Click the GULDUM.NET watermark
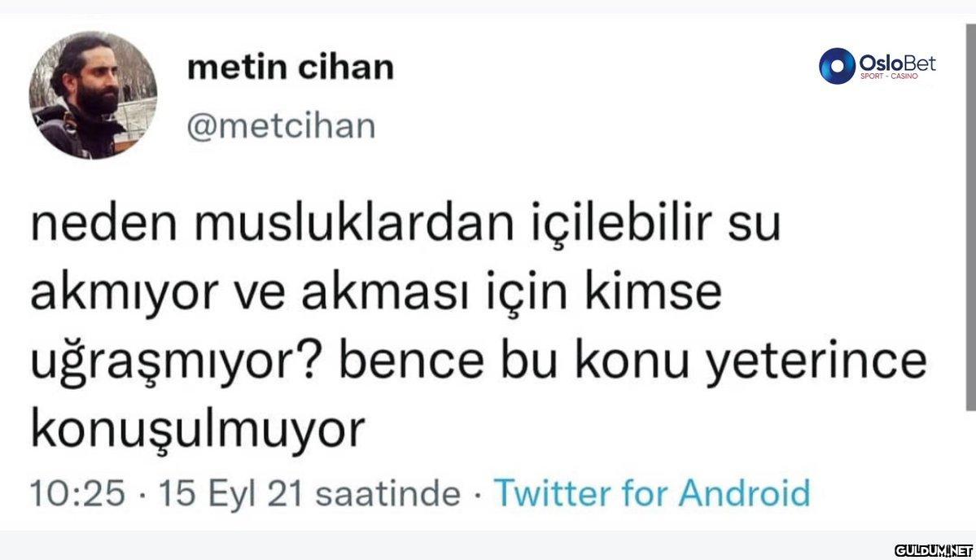The height and width of the screenshot is (560, 976). [932, 549]
